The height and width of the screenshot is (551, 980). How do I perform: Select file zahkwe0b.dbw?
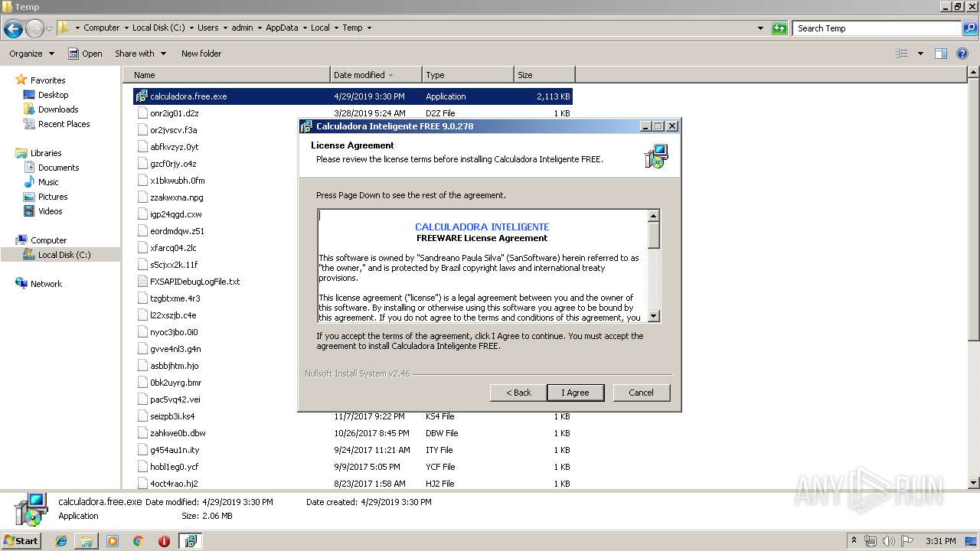coord(178,433)
